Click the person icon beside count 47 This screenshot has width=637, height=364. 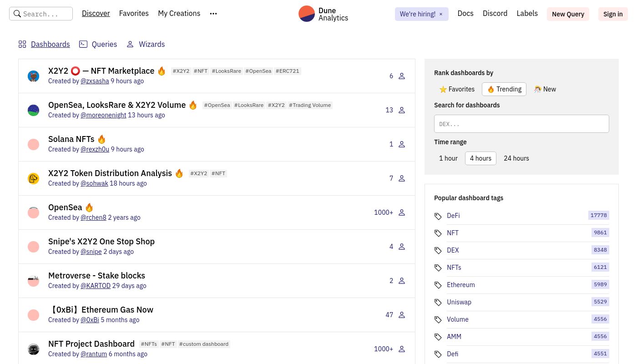(402, 315)
